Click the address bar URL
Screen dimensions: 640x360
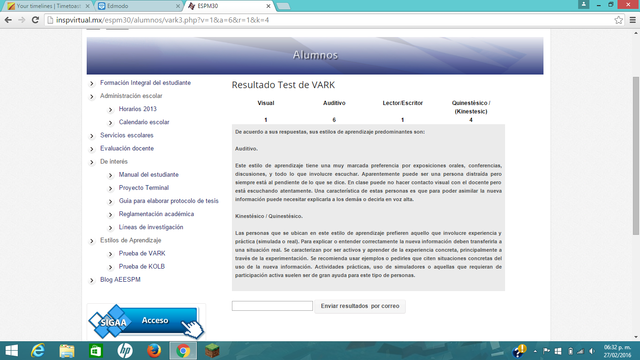click(162, 20)
